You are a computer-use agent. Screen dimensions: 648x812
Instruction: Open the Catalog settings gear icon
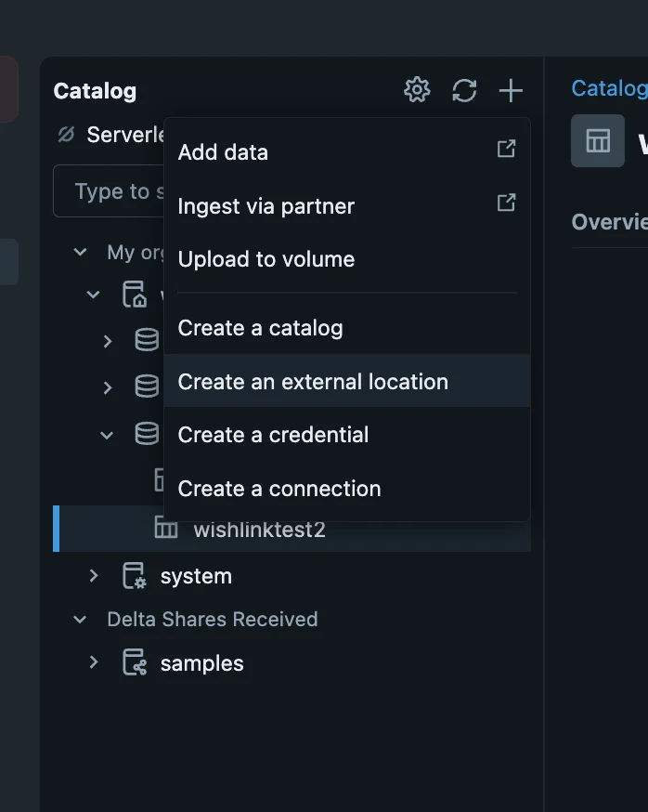coord(417,90)
